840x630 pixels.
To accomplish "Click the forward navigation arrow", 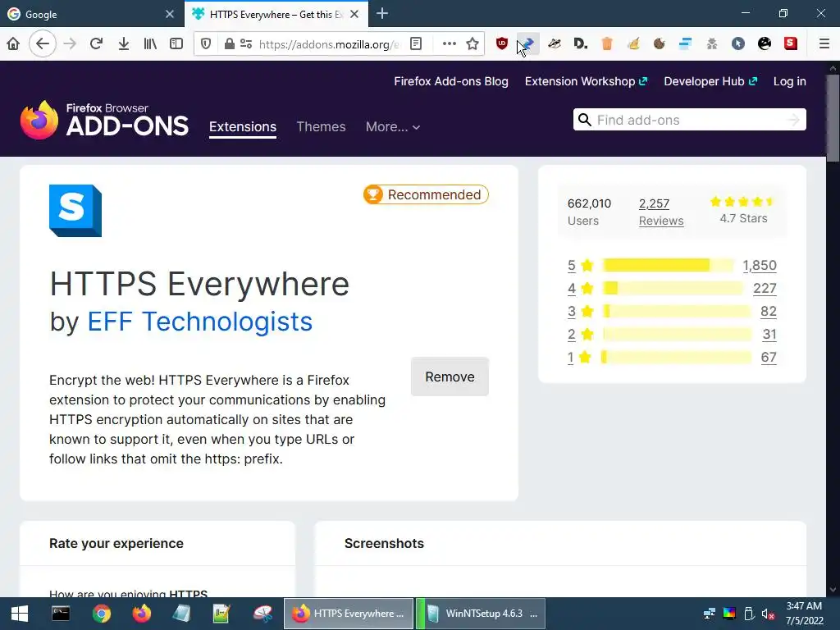I will point(70,44).
